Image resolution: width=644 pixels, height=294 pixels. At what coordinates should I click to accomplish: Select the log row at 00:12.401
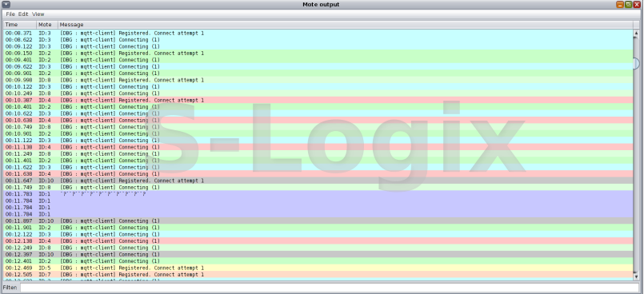(318, 260)
